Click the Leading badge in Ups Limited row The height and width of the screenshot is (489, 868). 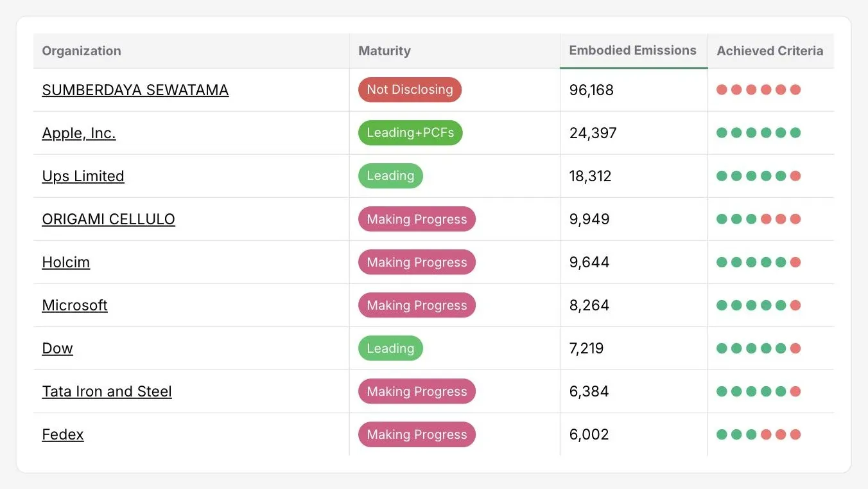pos(390,176)
